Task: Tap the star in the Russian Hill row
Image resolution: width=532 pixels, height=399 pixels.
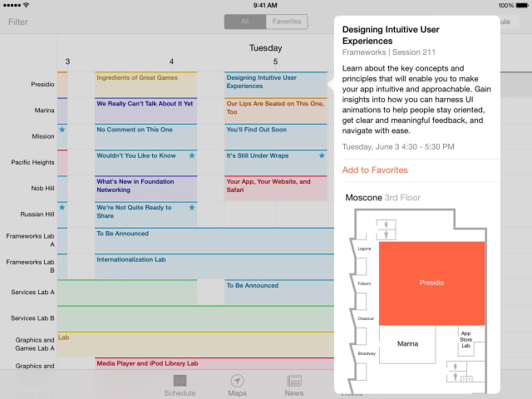Action: (62, 208)
